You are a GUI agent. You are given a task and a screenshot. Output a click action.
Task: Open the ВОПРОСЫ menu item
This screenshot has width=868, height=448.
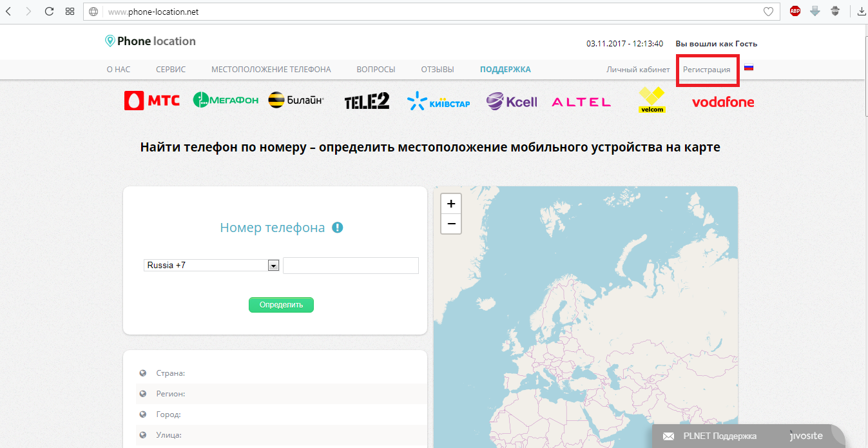[376, 70]
